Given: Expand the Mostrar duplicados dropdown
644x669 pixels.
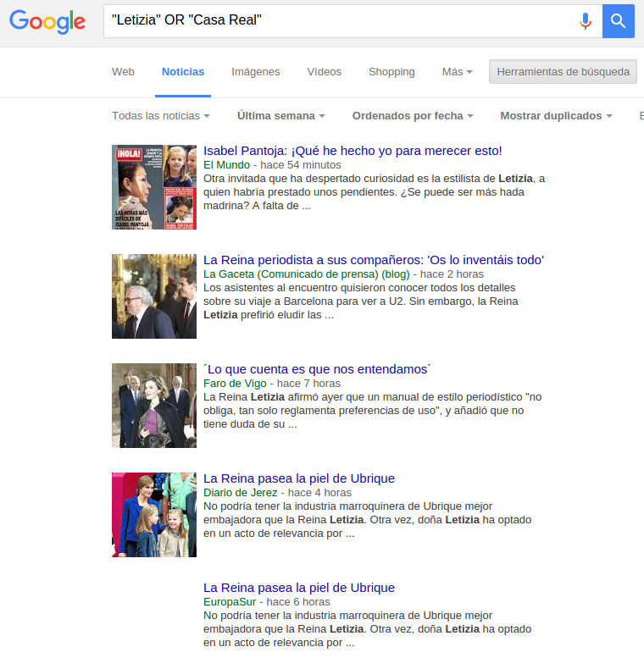Looking at the screenshot, I should click(556, 116).
